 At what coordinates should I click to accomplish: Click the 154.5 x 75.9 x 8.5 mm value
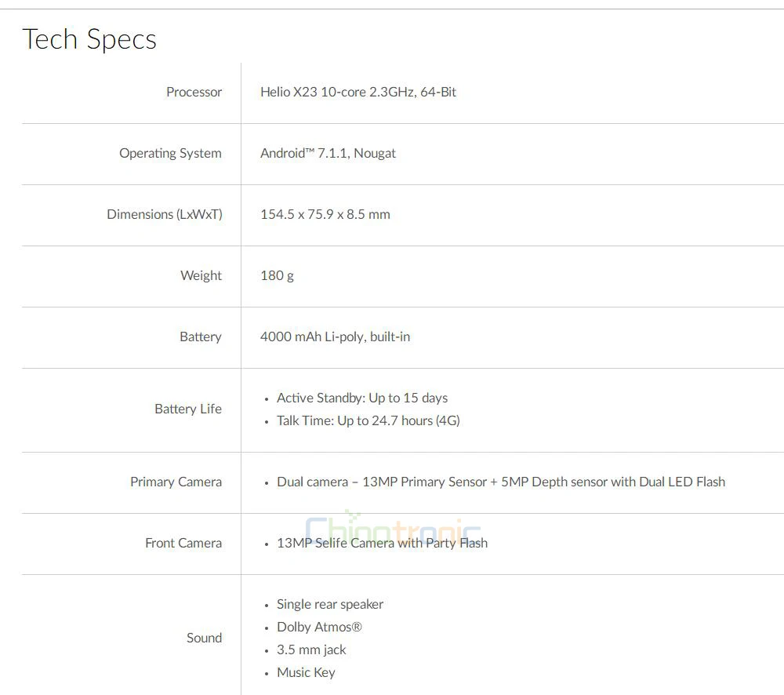coord(325,214)
